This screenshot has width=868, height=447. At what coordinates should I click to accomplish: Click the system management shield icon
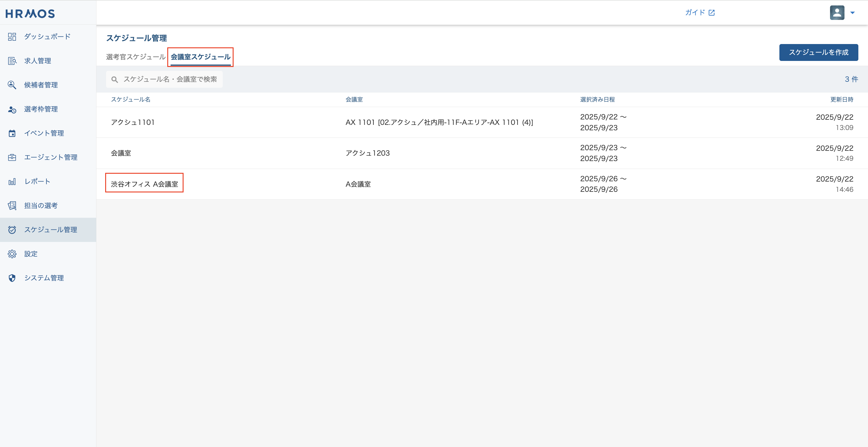tap(12, 278)
